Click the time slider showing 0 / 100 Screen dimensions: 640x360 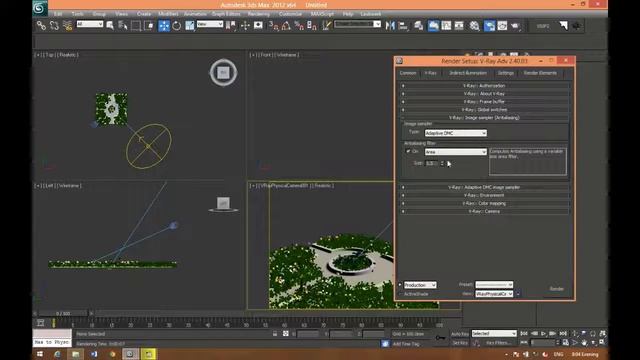point(63,313)
